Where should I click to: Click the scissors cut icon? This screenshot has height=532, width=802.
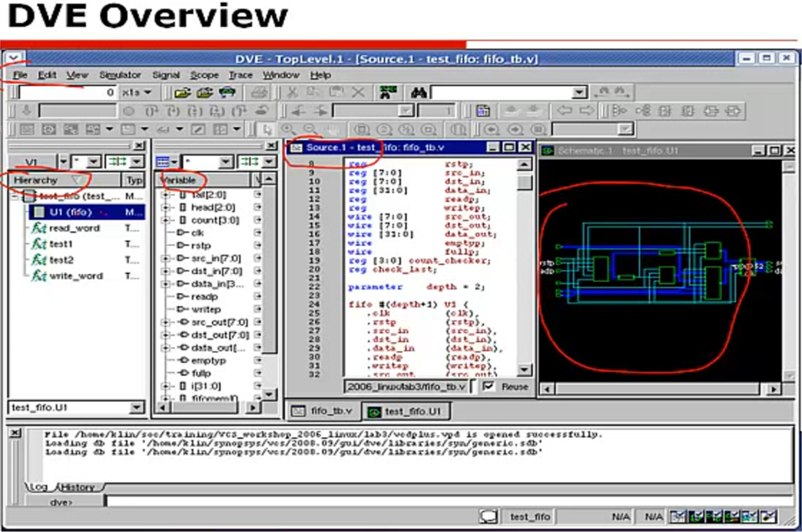292,92
